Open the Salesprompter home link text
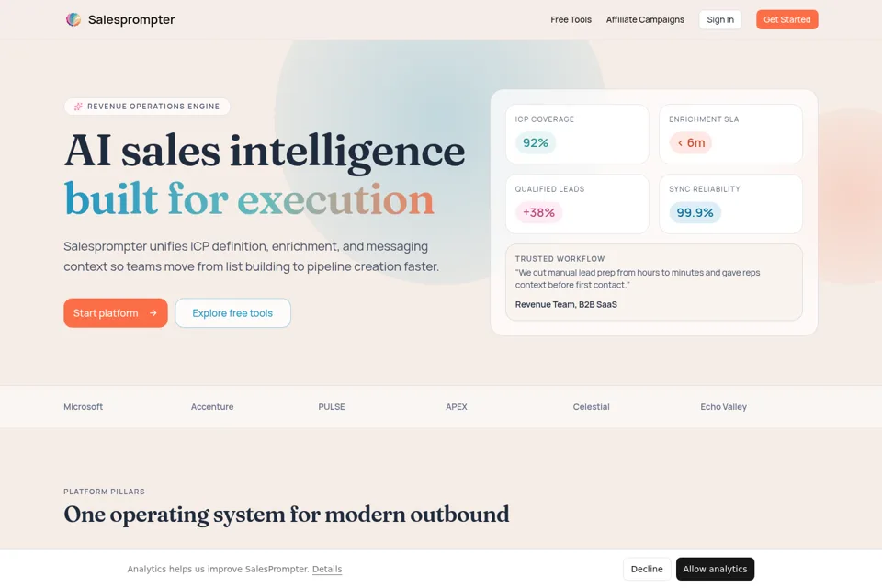Screen dimensions: 882x588 [131, 19]
